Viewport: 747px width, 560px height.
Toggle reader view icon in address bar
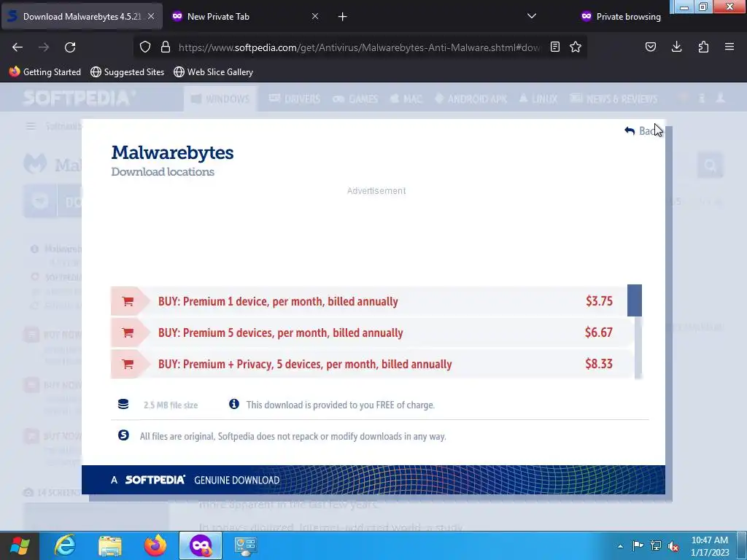pos(555,47)
